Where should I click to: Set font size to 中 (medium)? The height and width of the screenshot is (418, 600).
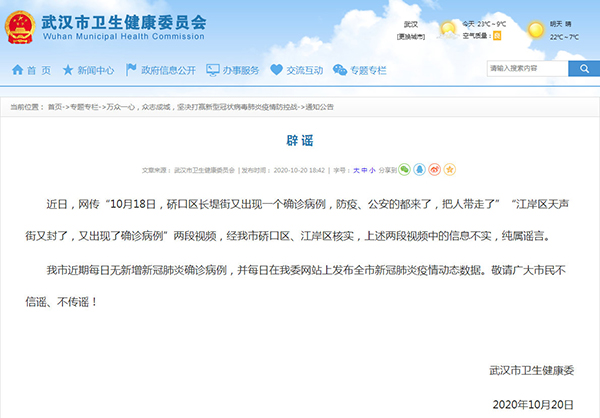363,170
